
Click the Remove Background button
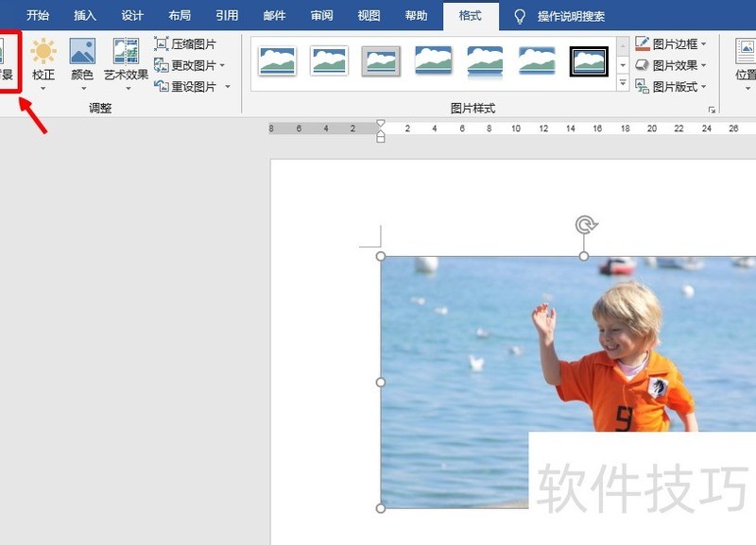[x=9, y=62]
